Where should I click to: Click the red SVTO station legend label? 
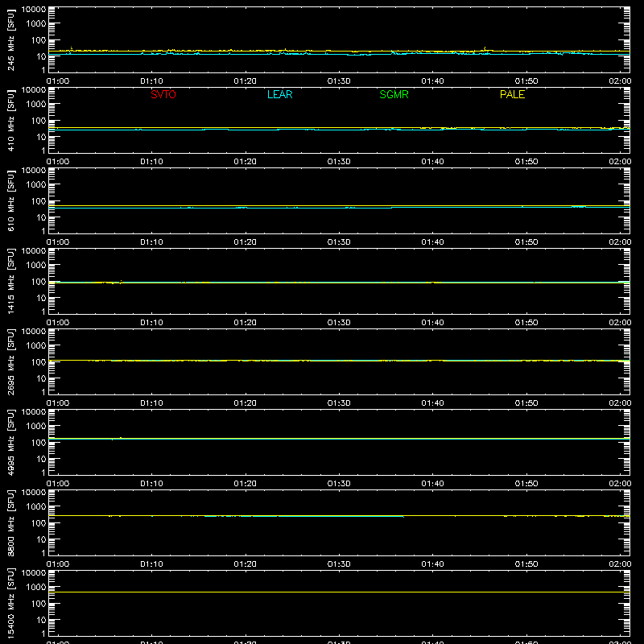[163, 94]
